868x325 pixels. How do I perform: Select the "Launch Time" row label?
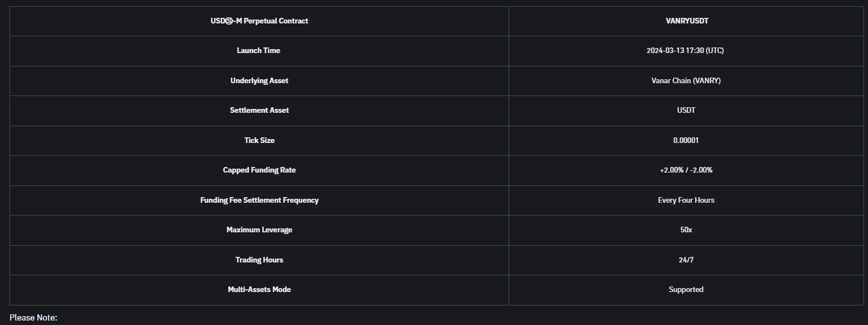259,51
